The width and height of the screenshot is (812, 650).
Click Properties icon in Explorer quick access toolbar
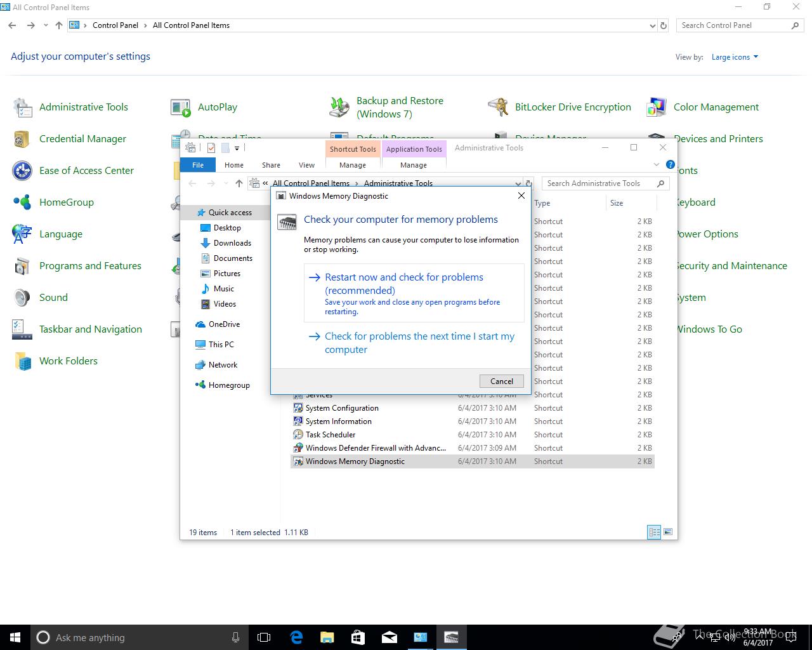pyautogui.click(x=211, y=148)
